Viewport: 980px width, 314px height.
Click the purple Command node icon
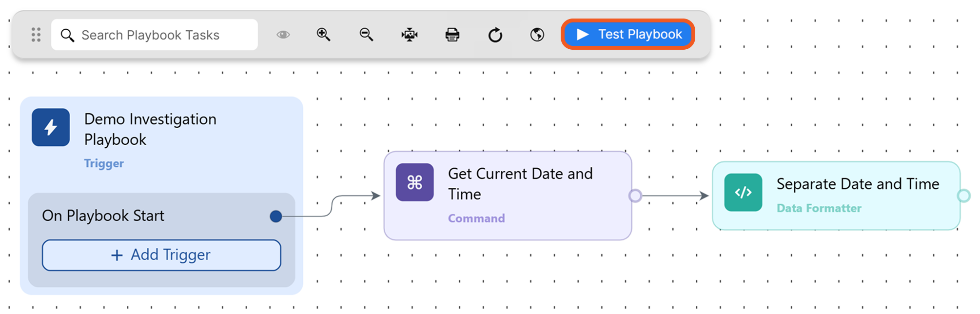(x=414, y=182)
